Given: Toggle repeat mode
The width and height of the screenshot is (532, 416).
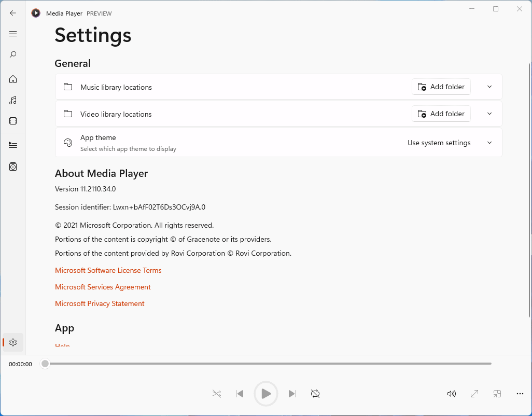Looking at the screenshot, I should [x=315, y=394].
